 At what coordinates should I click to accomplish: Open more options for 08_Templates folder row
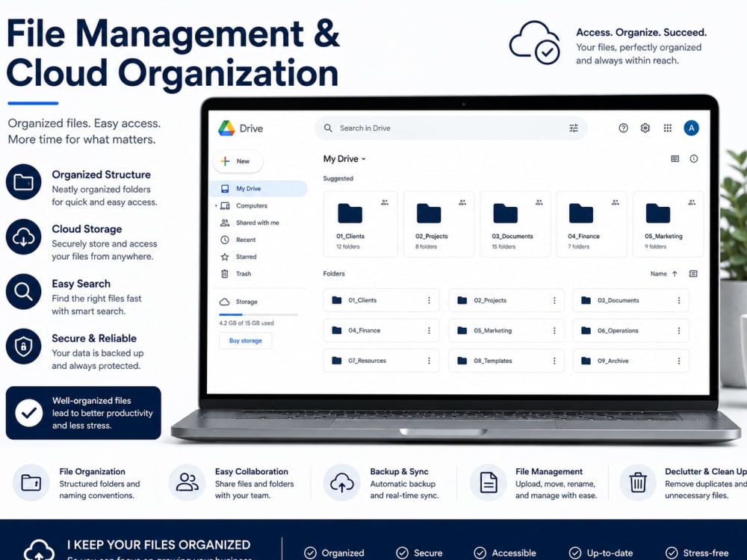click(x=554, y=361)
